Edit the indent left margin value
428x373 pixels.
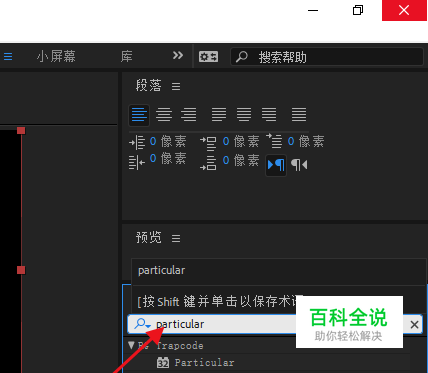click(153, 141)
